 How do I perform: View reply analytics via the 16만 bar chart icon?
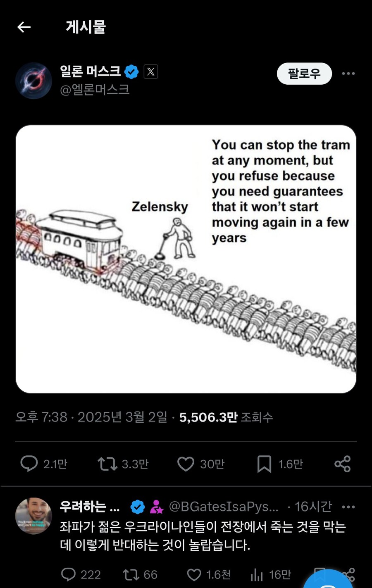(x=257, y=575)
